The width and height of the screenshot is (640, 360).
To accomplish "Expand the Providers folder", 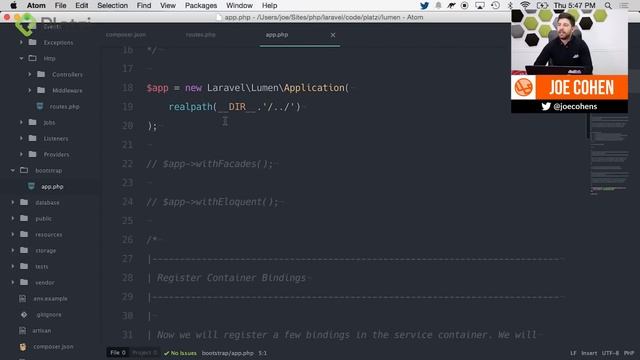I will [21, 154].
